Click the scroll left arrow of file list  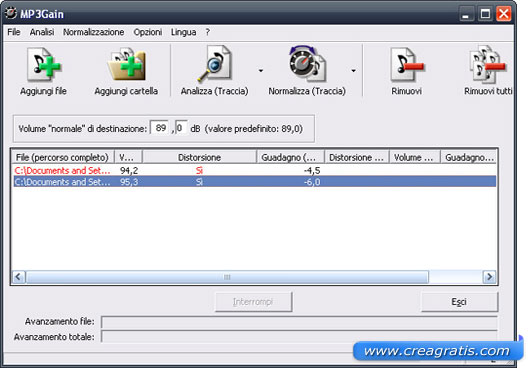(19, 277)
